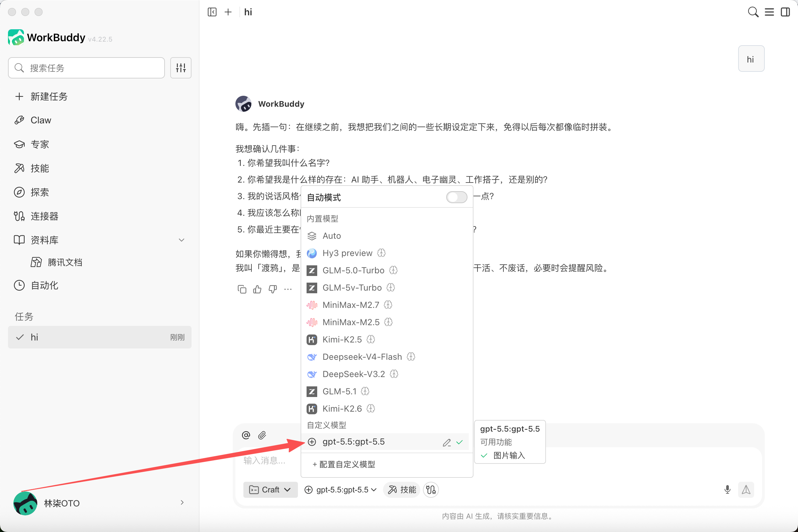
Task: Select the GLM-5.1 model
Action: tap(386, 392)
